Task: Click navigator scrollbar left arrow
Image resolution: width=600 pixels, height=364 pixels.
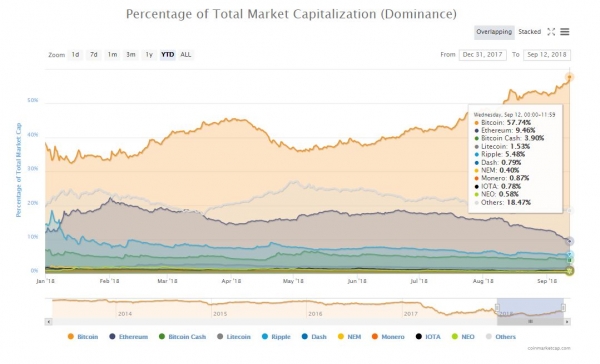Action: click(x=49, y=322)
